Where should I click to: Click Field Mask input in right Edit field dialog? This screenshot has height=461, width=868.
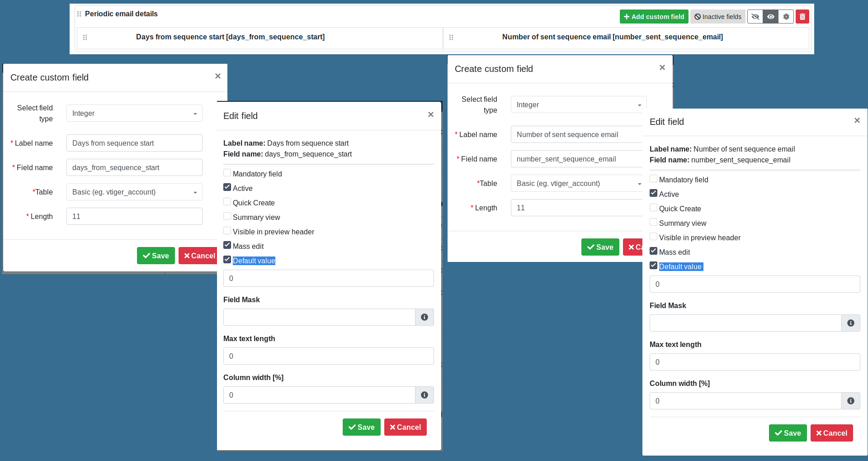click(745, 323)
